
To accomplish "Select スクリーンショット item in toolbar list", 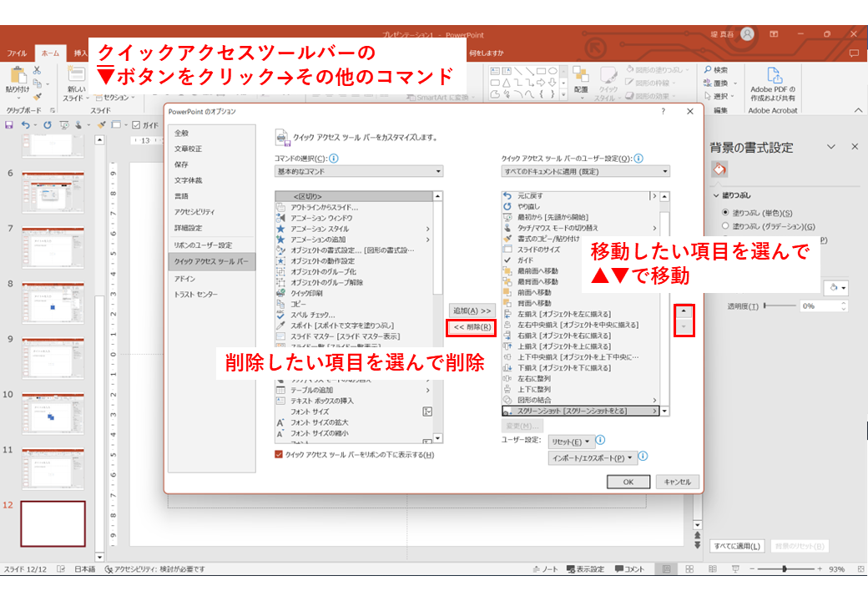I will (x=580, y=412).
